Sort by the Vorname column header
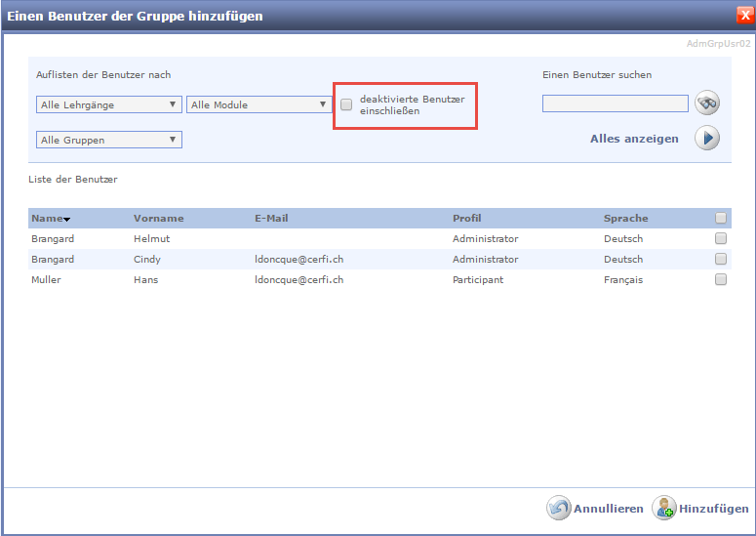This screenshot has height=536, width=756. 158,219
